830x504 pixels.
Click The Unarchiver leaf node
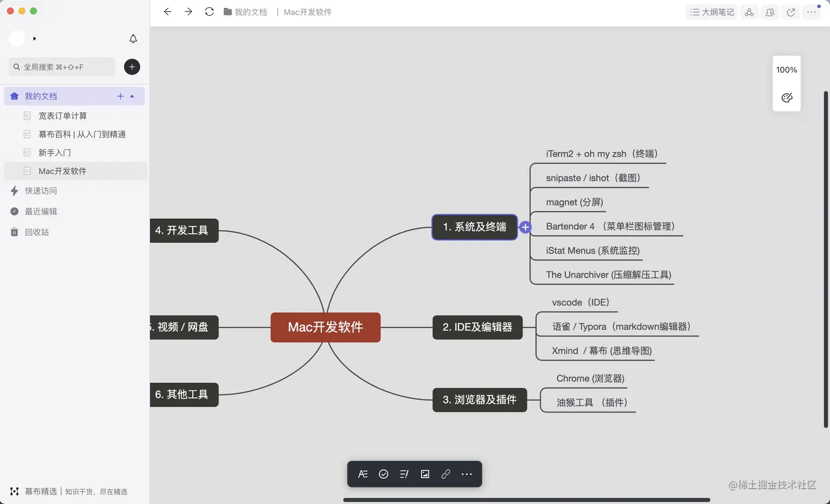pos(609,275)
